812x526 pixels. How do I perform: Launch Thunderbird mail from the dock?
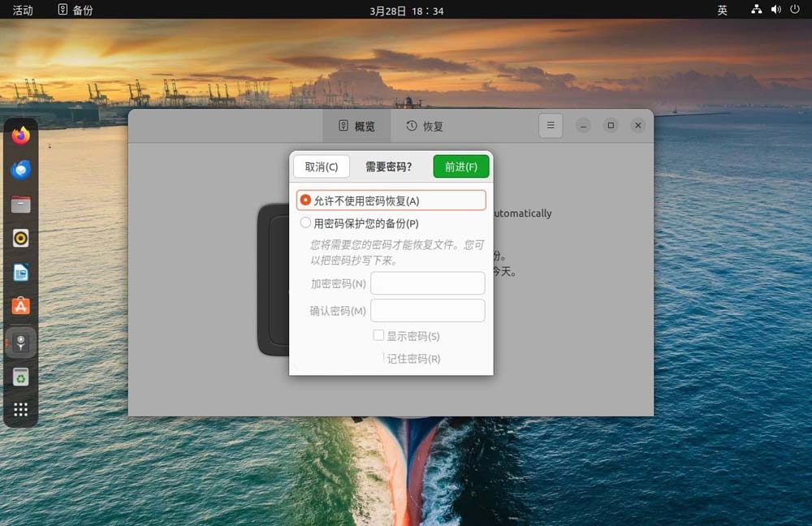[21, 170]
